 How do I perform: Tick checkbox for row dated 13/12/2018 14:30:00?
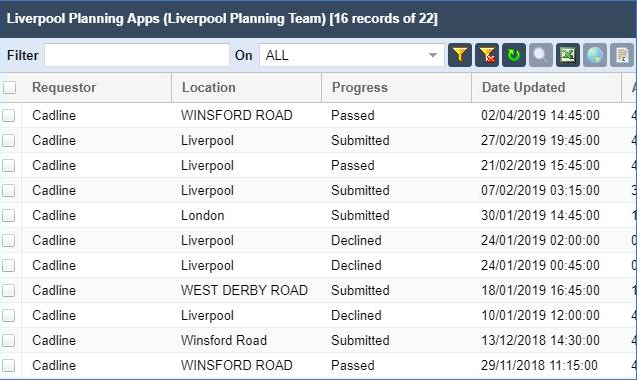coord(9,341)
